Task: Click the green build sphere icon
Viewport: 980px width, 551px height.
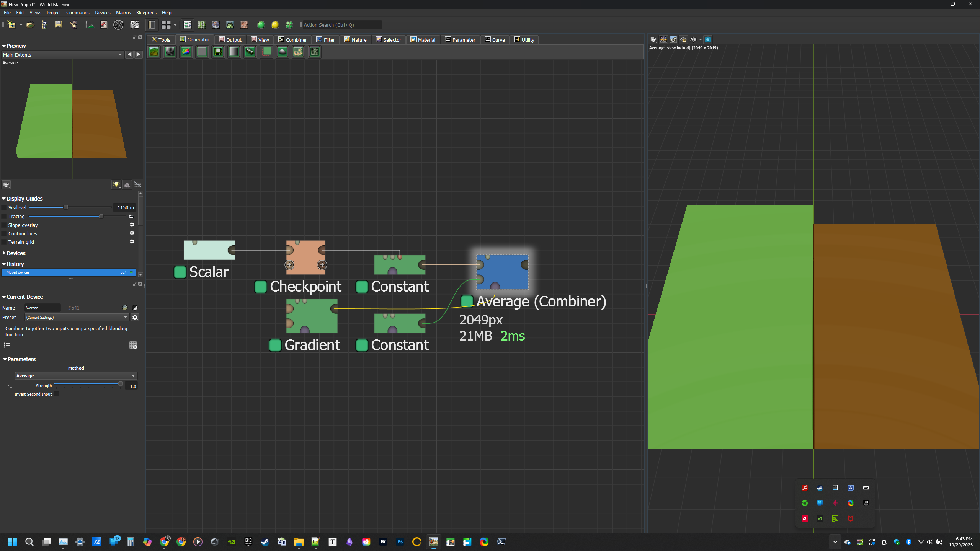Action: pyautogui.click(x=261, y=25)
